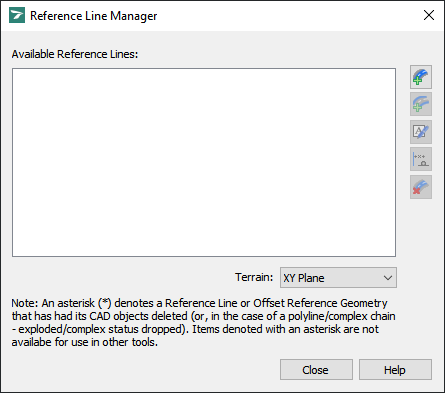Click the Available Reference Lines label
This screenshot has width=445, height=393.
click(75, 54)
